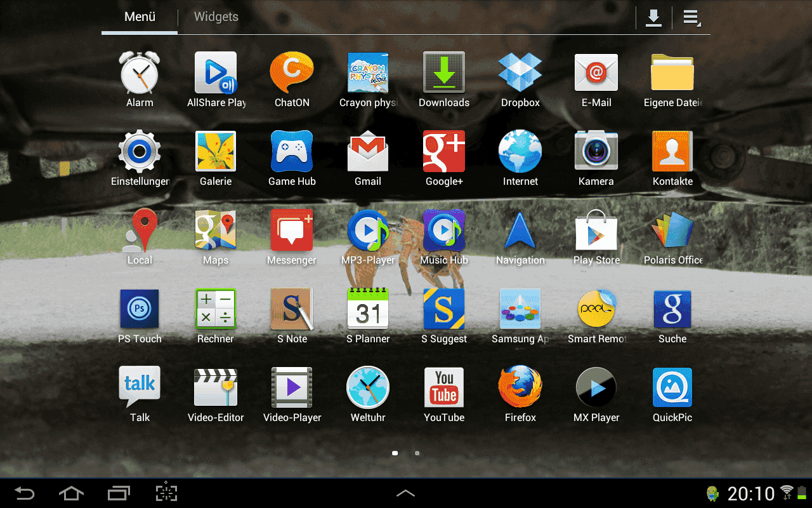Launch Google Talk
The width and height of the screenshot is (812, 508).
pos(140,395)
